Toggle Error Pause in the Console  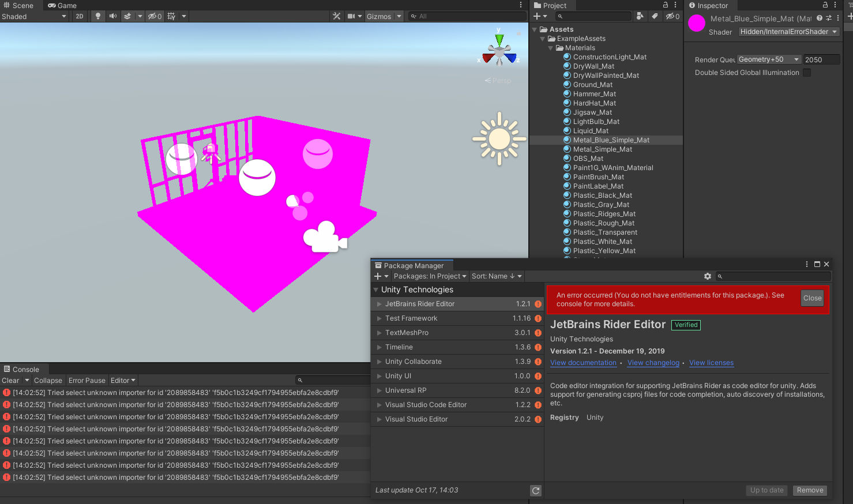click(x=87, y=381)
